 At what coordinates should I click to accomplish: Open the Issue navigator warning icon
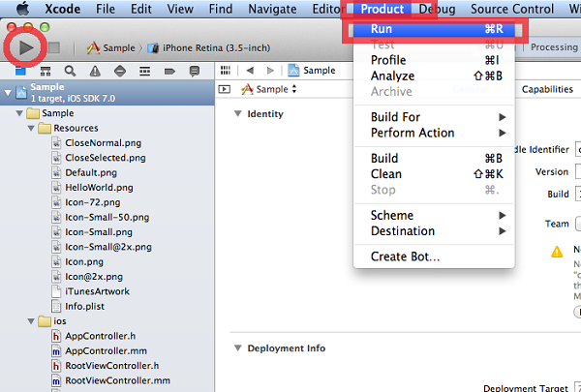95,71
